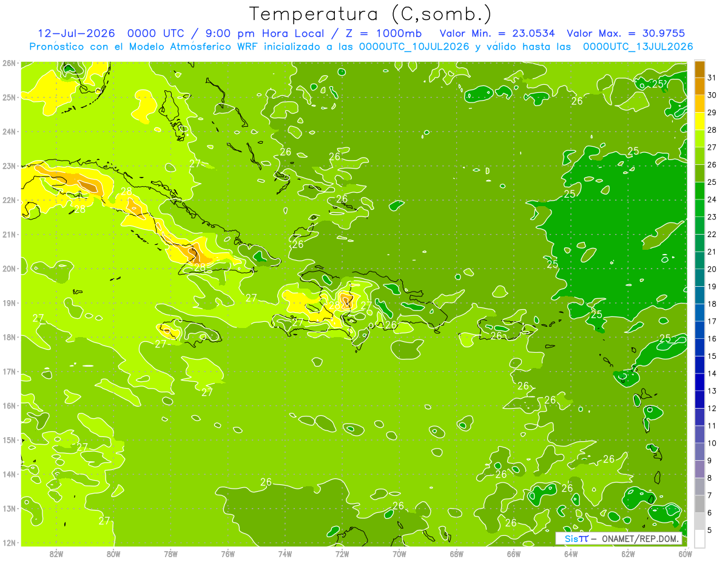The height and width of the screenshot is (562, 728).
Task: Click the green legend swatch between 24 and 25
Action: 699,191
